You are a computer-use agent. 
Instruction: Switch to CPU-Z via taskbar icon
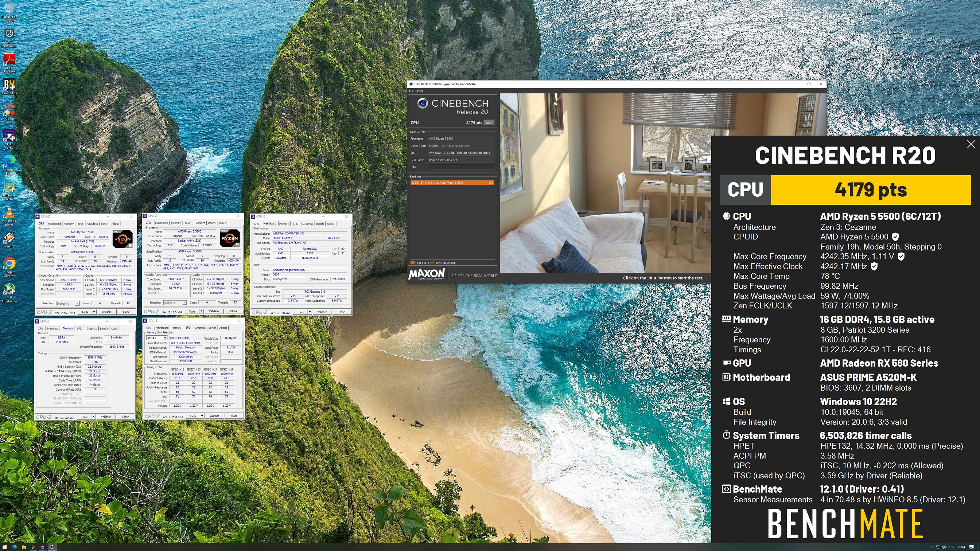click(x=43, y=547)
